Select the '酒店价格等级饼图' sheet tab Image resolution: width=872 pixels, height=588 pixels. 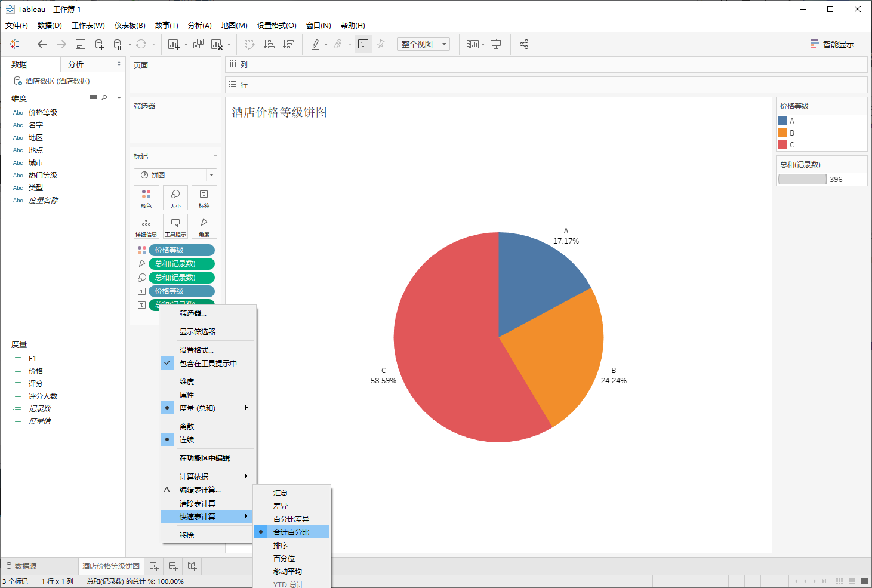click(x=111, y=566)
